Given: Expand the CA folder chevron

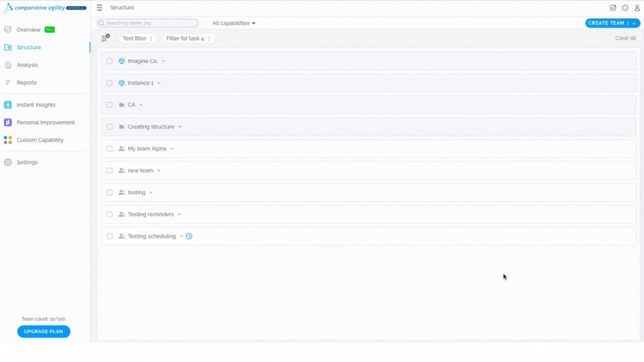Looking at the screenshot, I should pyautogui.click(x=141, y=105).
